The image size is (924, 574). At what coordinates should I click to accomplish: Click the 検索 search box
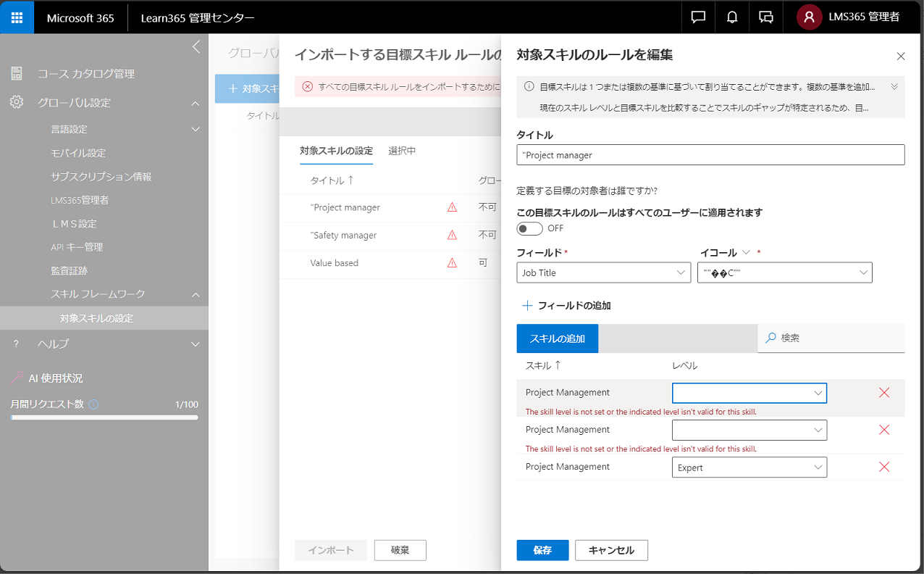tap(831, 338)
